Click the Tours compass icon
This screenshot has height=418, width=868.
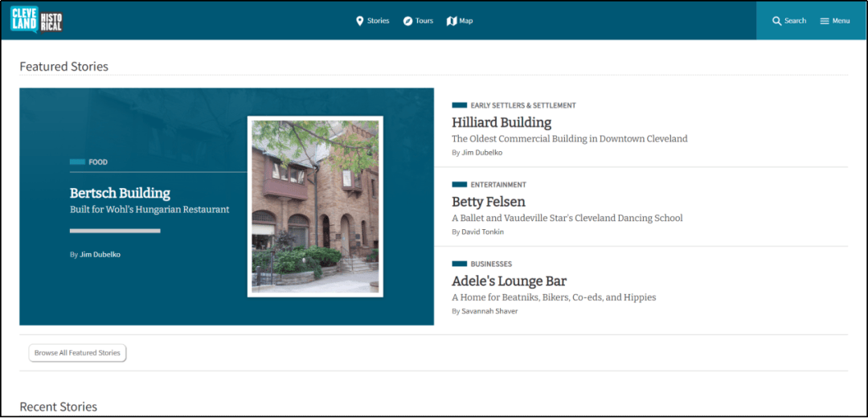point(407,21)
